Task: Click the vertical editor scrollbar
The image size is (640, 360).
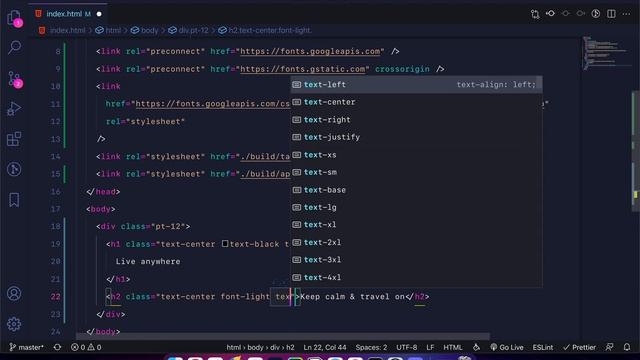Action: (x=636, y=151)
